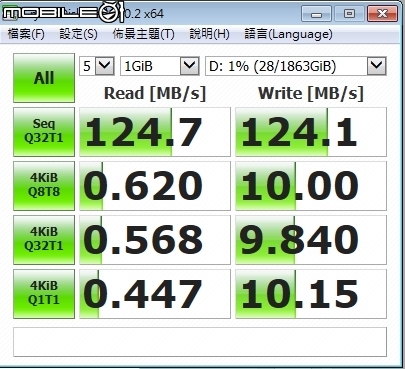Screen dimensions: 405x369
Task: Click the 4KiB Q1T1 write result 10.15
Action: pos(311,294)
